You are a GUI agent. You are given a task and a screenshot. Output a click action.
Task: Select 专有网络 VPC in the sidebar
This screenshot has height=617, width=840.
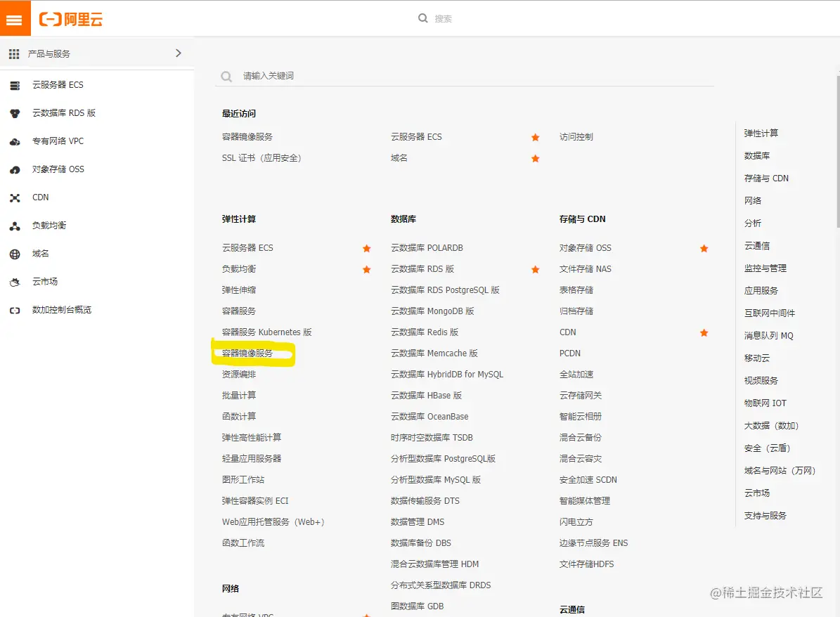15,141
